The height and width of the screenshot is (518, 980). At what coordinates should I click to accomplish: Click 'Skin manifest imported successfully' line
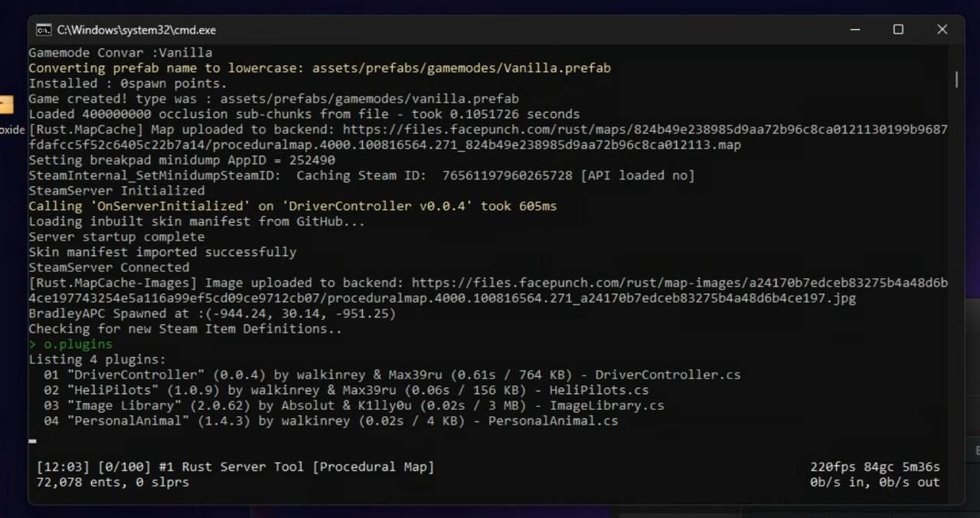pos(162,252)
